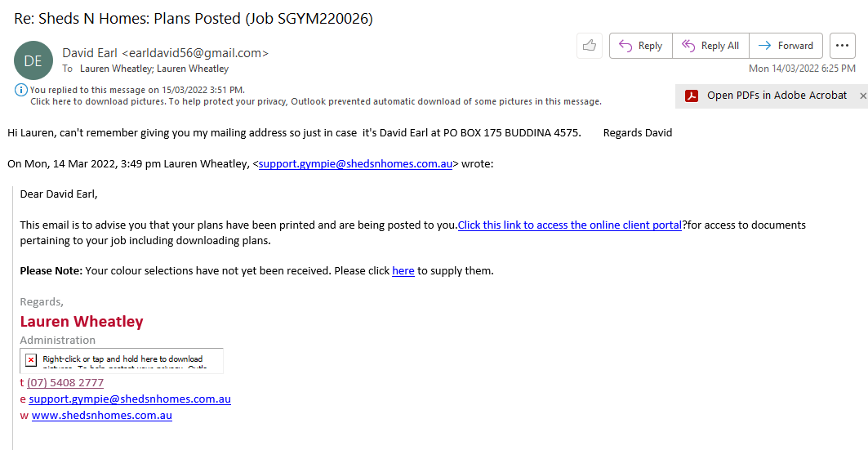Click the Reply All button

point(710,46)
